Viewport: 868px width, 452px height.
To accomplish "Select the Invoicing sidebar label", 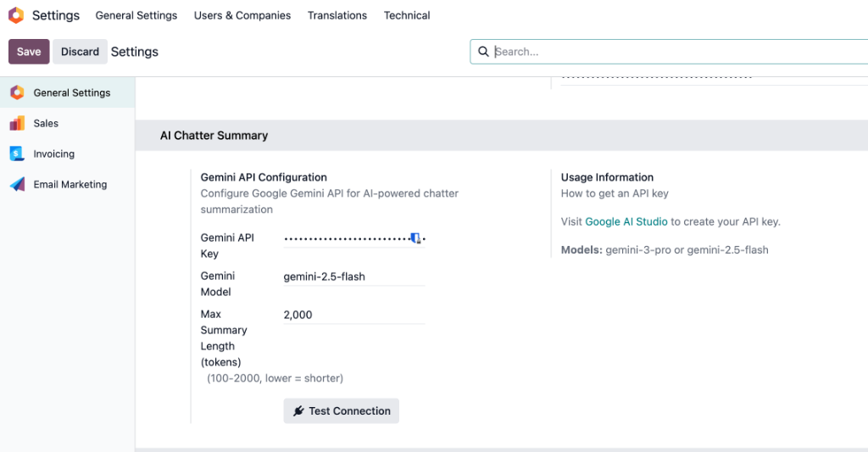I will [x=53, y=153].
